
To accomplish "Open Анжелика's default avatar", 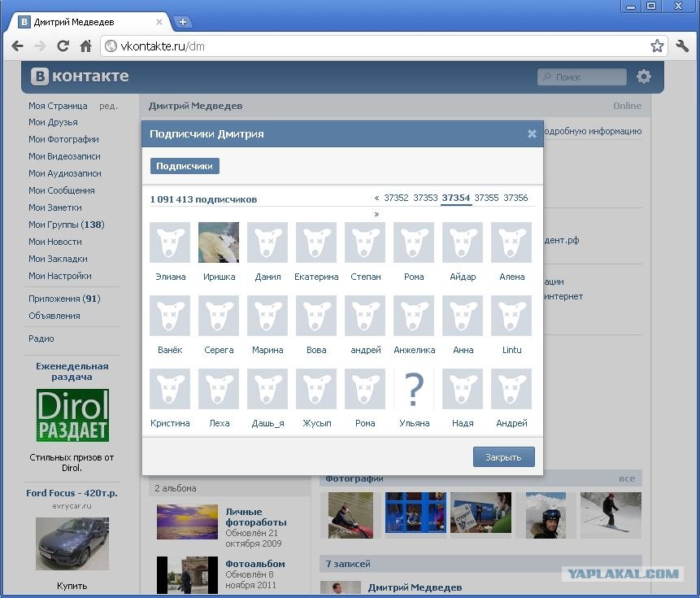I will 414,316.
